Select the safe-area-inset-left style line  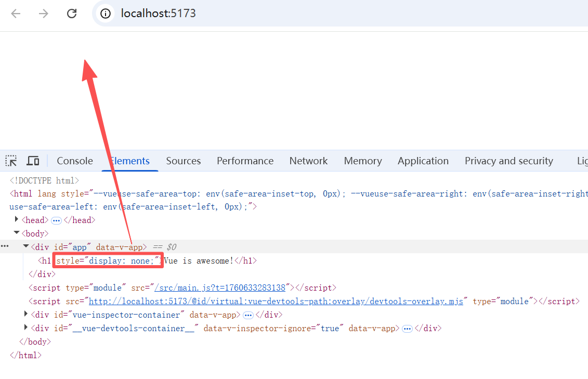point(133,207)
